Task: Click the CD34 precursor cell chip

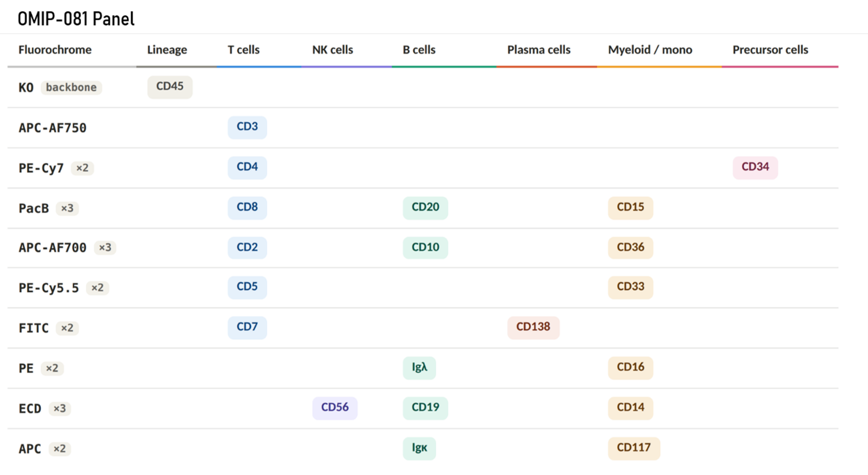Action: tap(755, 167)
